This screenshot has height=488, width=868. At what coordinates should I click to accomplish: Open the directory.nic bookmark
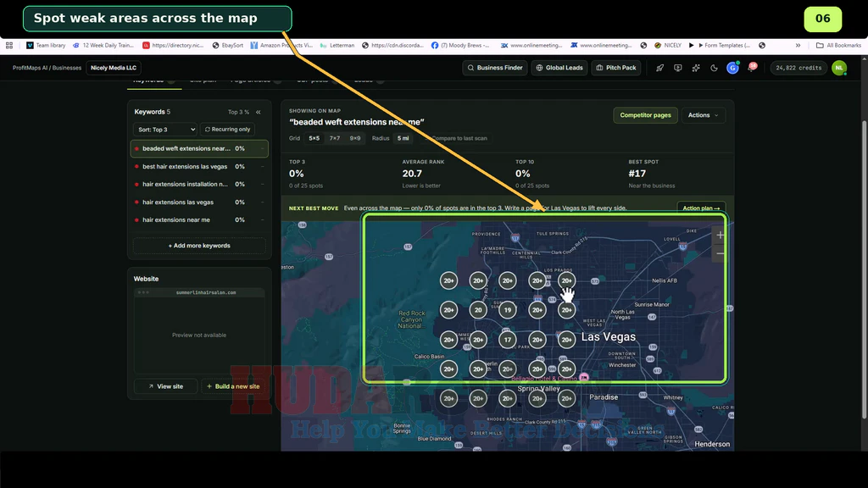(173, 46)
